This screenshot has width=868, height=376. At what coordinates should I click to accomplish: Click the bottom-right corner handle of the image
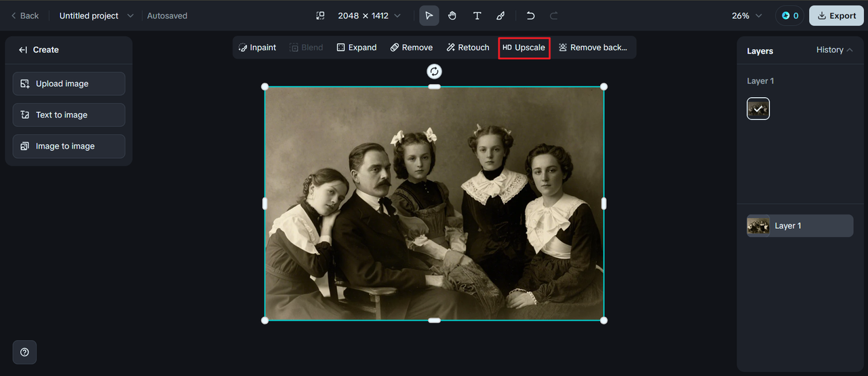pos(604,320)
